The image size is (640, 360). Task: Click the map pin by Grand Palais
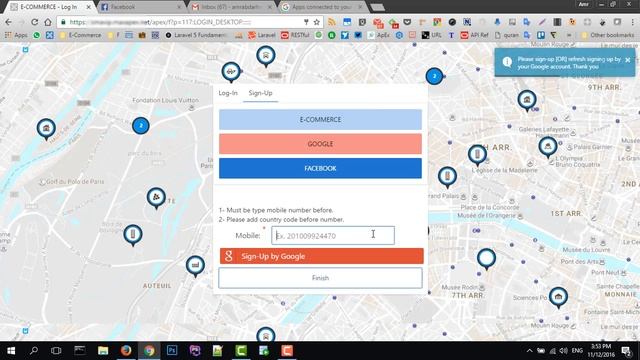pyautogui.click(x=447, y=176)
